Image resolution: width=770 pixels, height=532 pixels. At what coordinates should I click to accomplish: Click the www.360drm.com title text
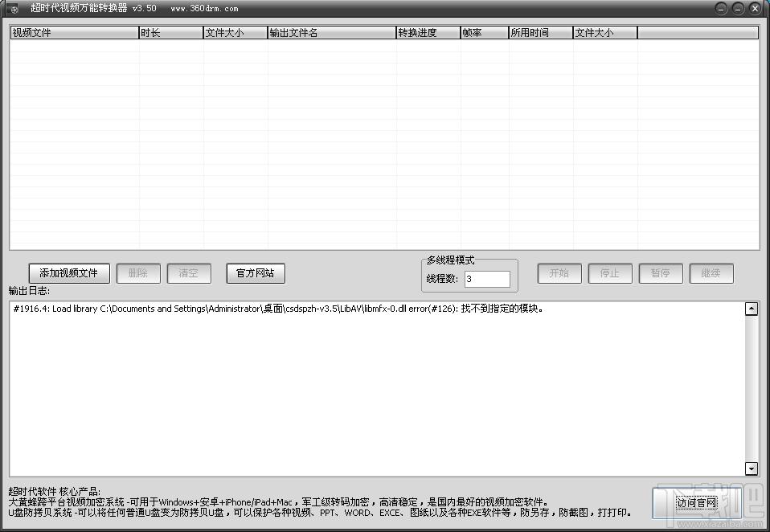coord(205,8)
